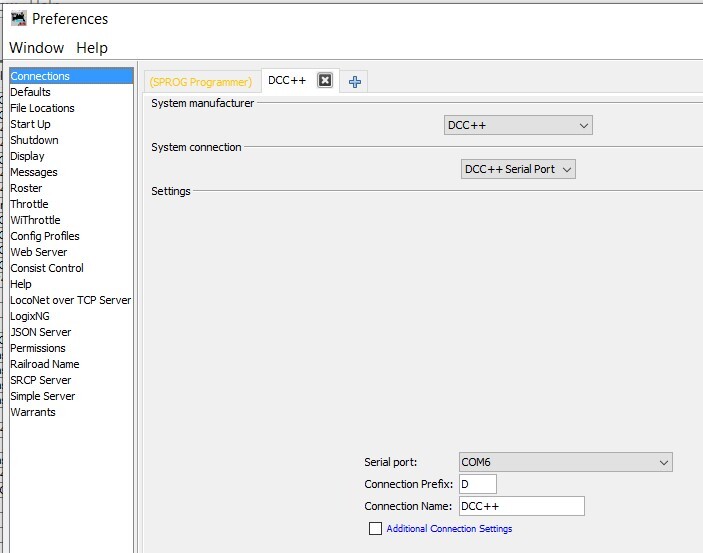703x553 pixels.
Task: Select the DCC++ tab
Action: [x=287, y=80]
